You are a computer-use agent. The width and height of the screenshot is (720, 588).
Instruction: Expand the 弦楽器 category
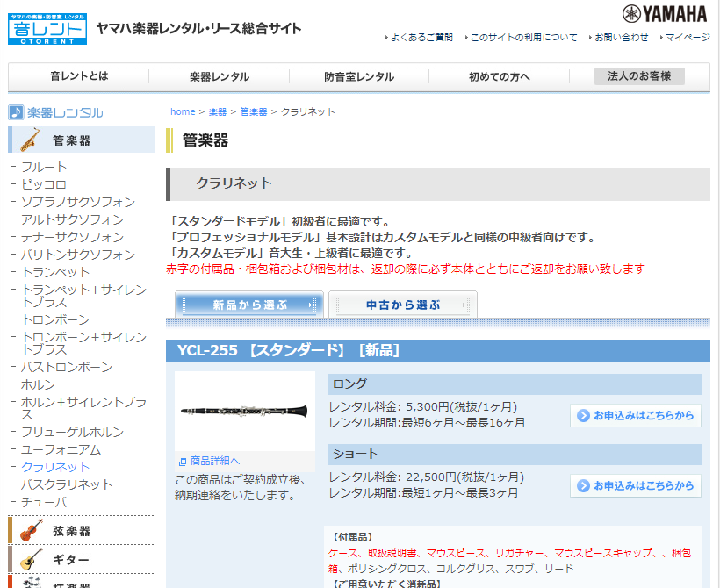click(x=82, y=531)
